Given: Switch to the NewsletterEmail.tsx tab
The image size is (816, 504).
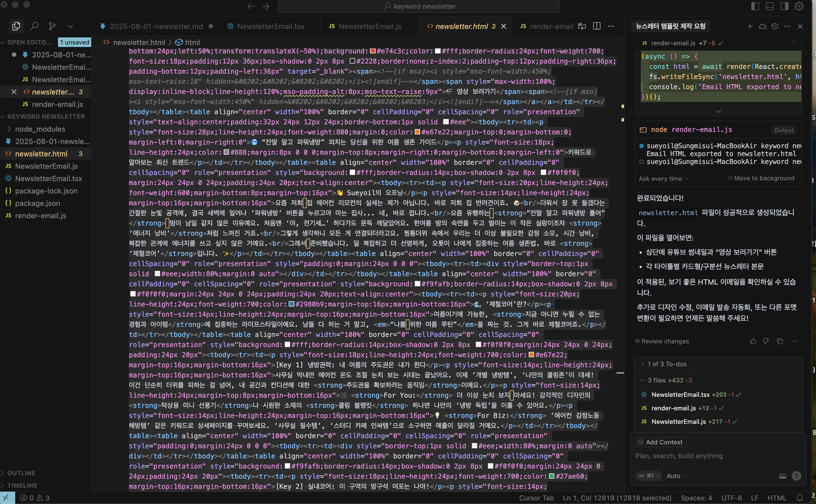Looking at the screenshot, I should 270,26.
